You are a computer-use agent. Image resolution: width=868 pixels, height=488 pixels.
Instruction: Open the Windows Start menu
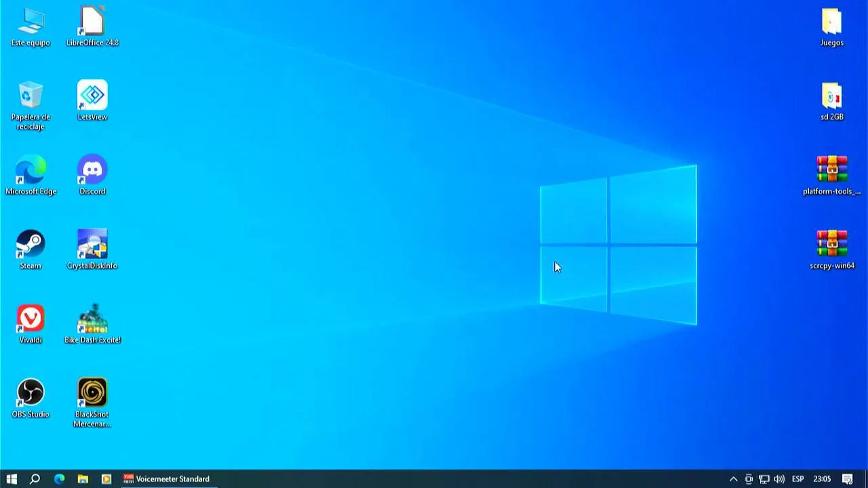tap(12, 479)
